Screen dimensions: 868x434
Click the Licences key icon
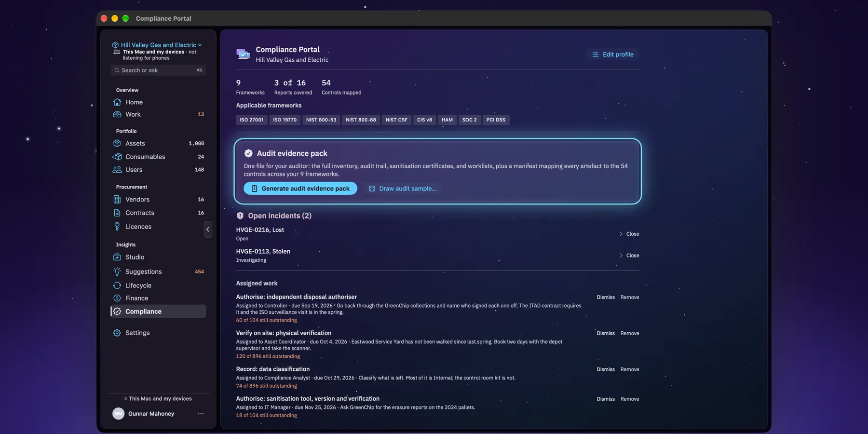coord(117,227)
